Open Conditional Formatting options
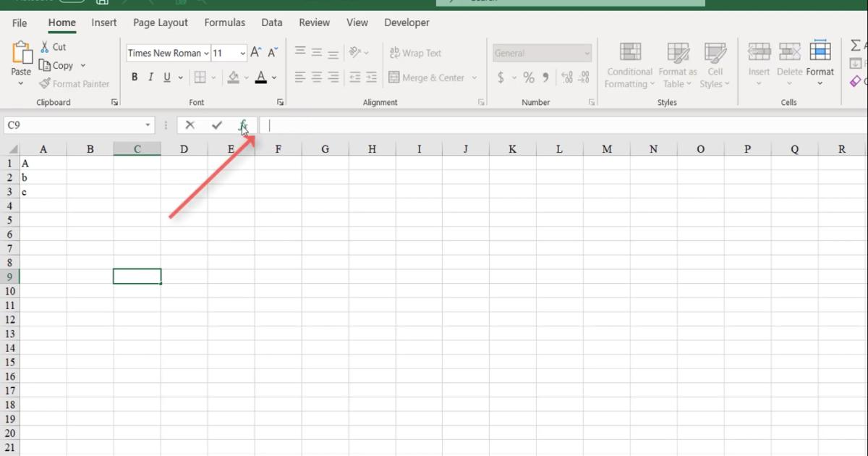The width and height of the screenshot is (868, 456). pyautogui.click(x=629, y=64)
